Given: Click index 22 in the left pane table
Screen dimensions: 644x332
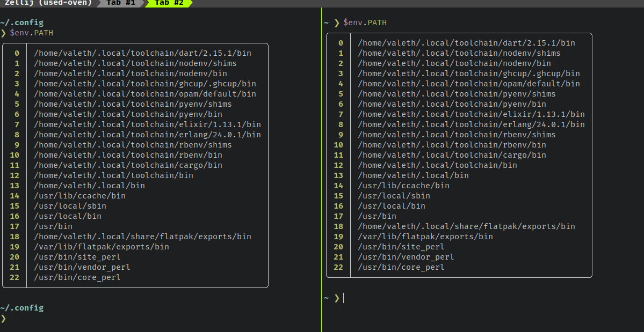Looking at the screenshot, I should [x=15, y=277].
